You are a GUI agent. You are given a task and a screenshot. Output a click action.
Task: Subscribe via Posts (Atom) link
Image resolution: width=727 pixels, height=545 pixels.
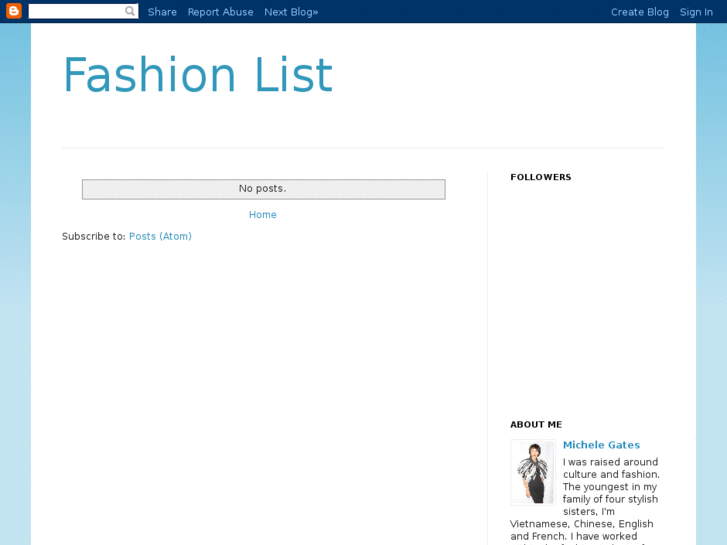click(160, 237)
